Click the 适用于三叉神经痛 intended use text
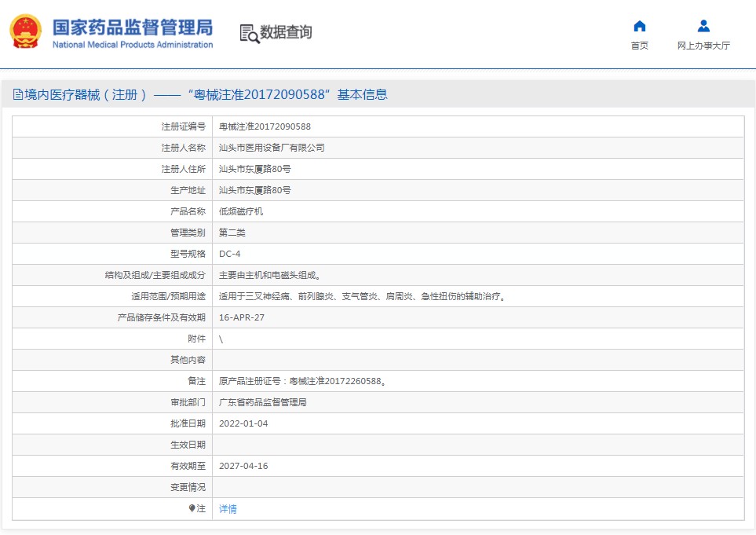The width and height of the screenshot is (756, 535). pyautogui.click(x=363, y=296)
